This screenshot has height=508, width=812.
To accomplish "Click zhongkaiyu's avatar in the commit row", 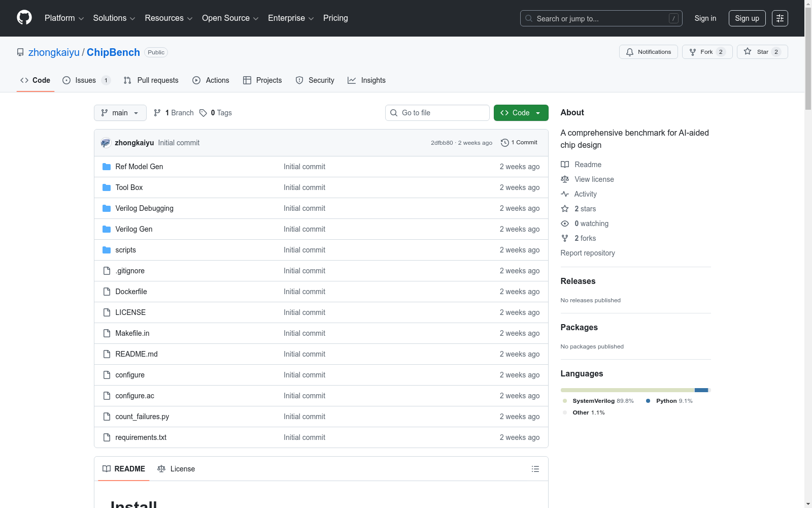I will point(106,143).
